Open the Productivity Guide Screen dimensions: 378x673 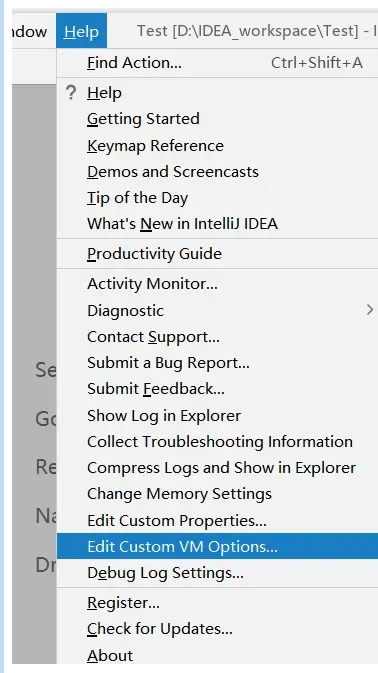click(x=218, y=254)
